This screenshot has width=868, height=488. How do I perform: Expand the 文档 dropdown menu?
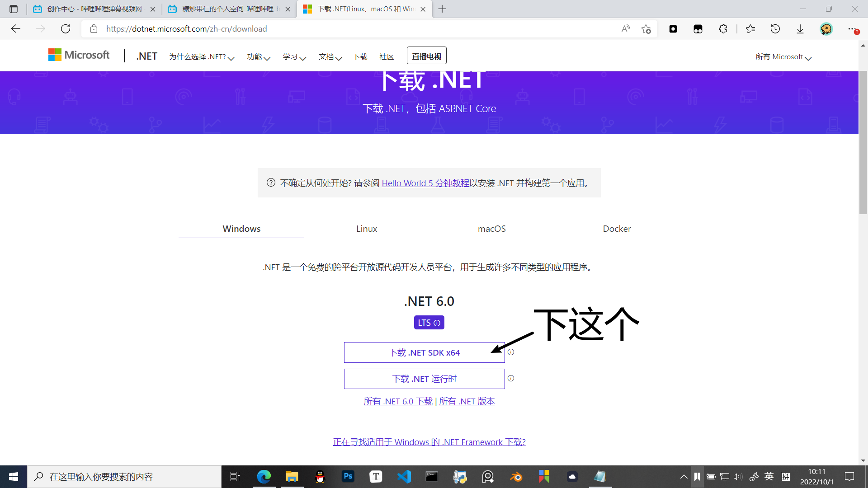pos(330,57)
